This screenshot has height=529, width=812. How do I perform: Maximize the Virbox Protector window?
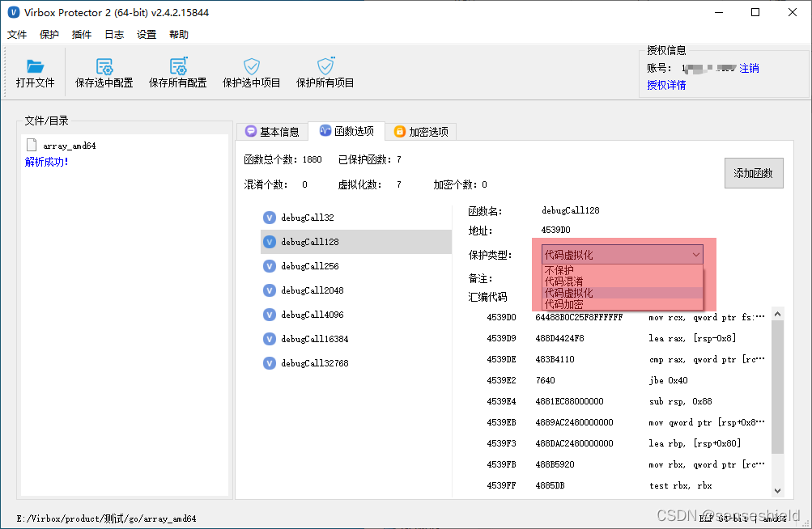click(x=755, y=12)
